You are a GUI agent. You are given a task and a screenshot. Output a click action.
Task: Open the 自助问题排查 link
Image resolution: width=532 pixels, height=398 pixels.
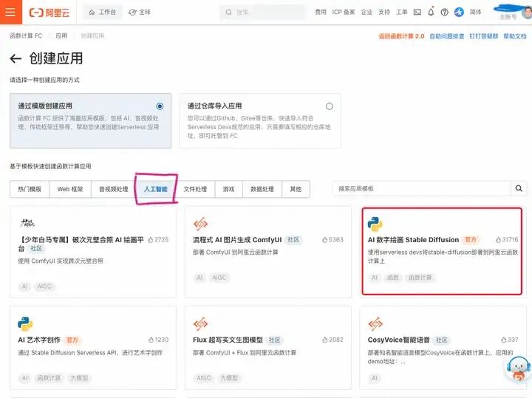447,36
